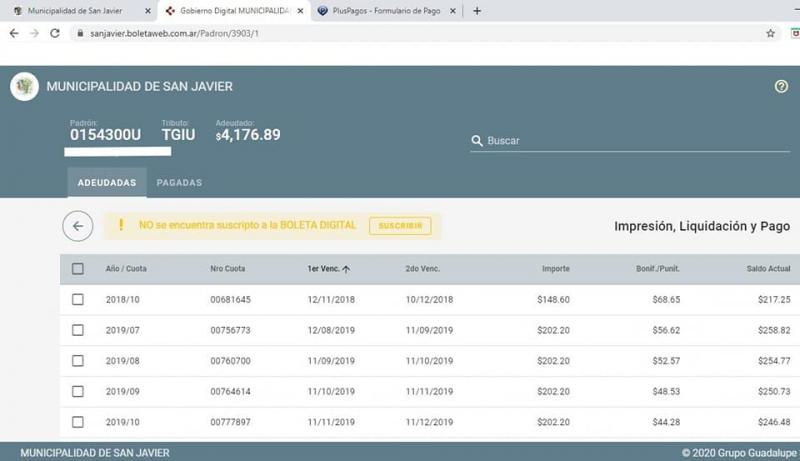The image size is (800, 461).
Task: Sort by Importe column header
Action: [556, 269]
